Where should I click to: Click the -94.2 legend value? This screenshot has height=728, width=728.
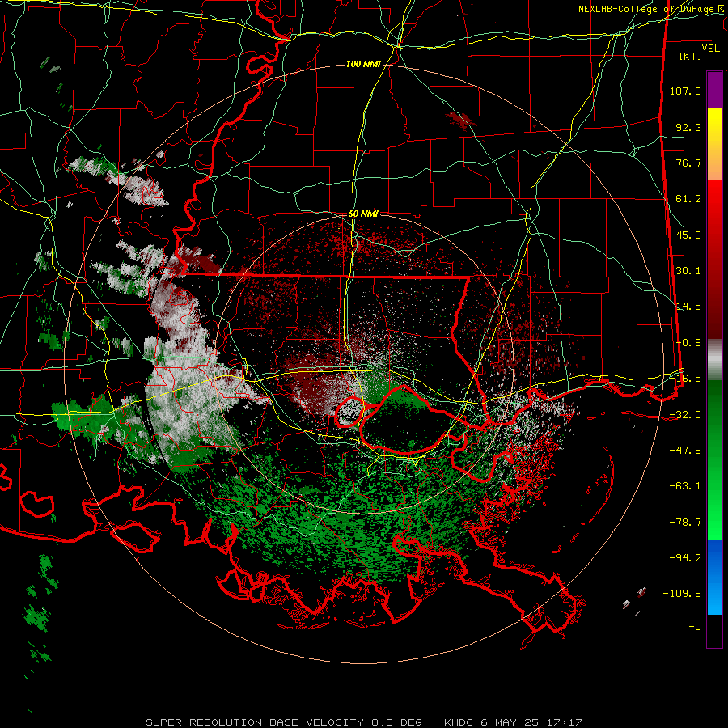coord(685,558)
